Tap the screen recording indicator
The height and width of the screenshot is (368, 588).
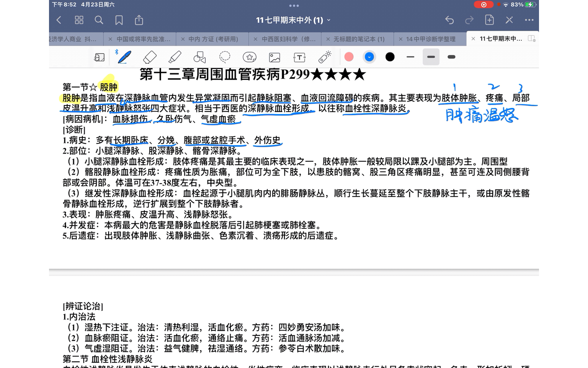click(483, 5)
